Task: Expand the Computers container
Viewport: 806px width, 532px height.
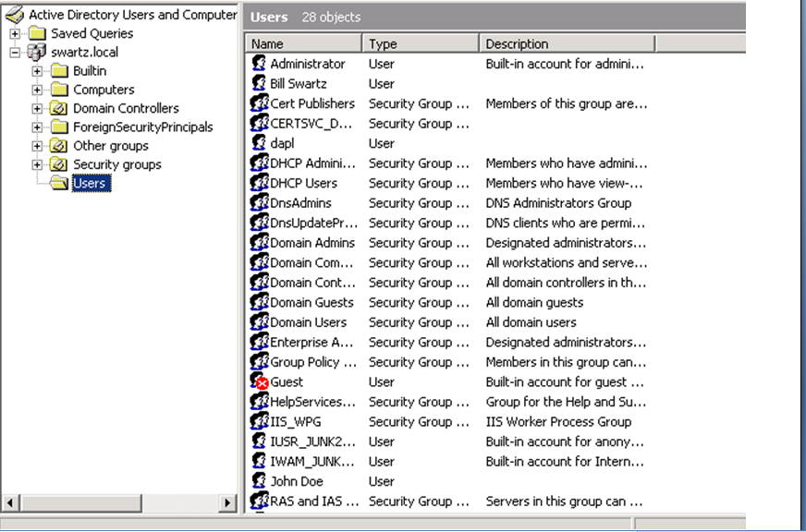Action: click(37, 90)
